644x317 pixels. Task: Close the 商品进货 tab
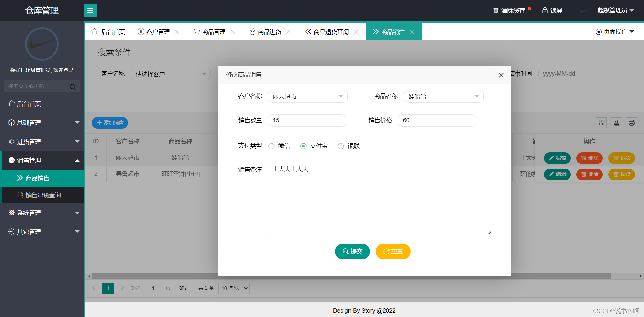288,32
